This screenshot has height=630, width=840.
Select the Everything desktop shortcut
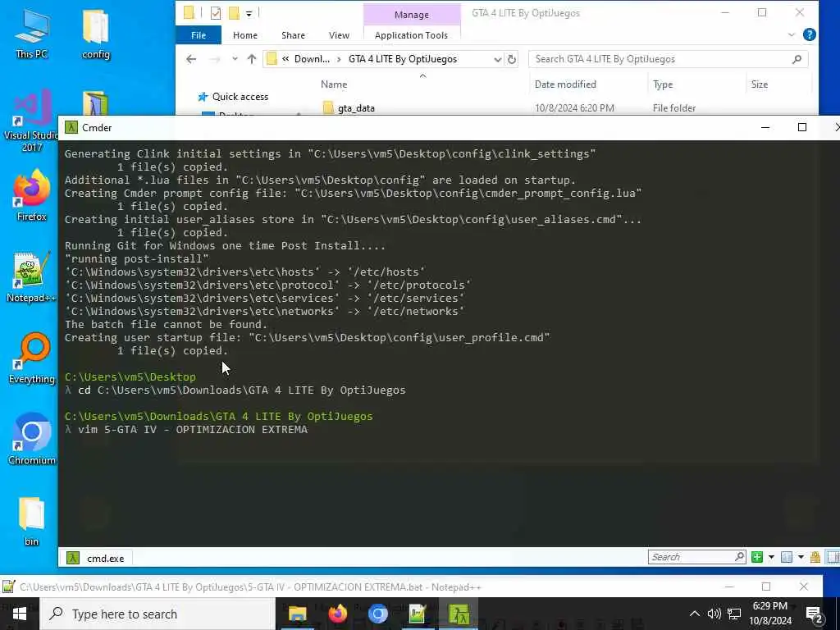(x=32, y=358)
